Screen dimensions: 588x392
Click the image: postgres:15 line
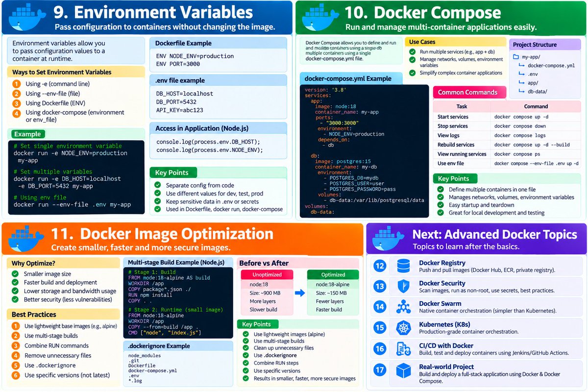tap(343, 161)
